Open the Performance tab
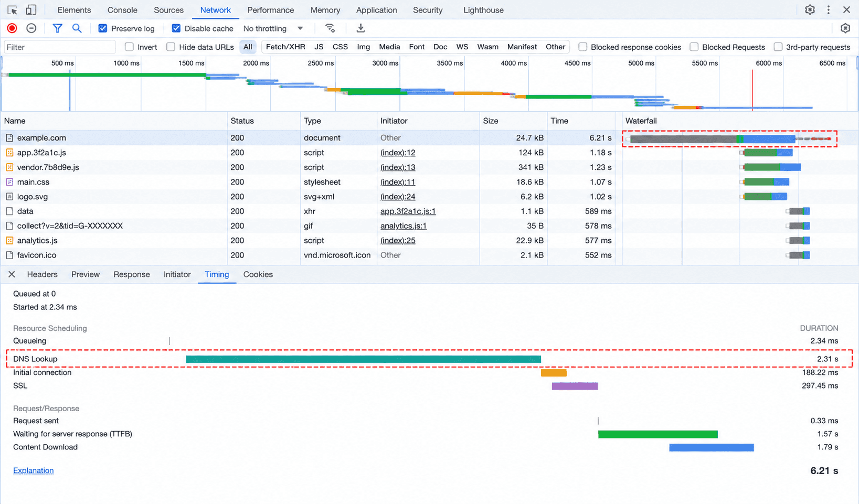Viewport: 859px width, 504px height. click(x=270, y=10)
